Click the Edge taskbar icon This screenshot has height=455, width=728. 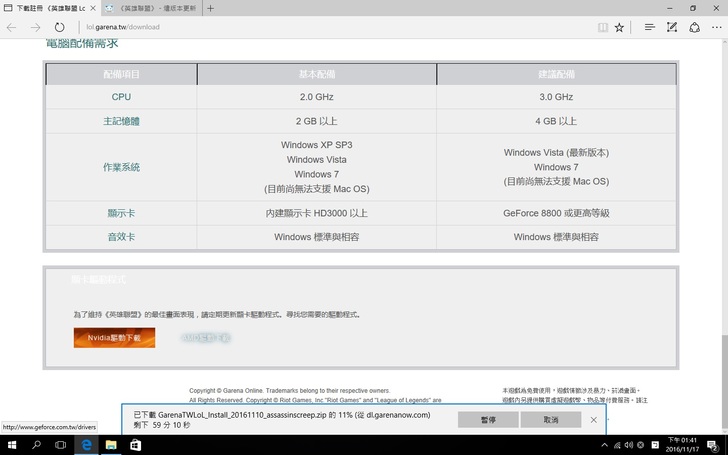tap(86, 445)
